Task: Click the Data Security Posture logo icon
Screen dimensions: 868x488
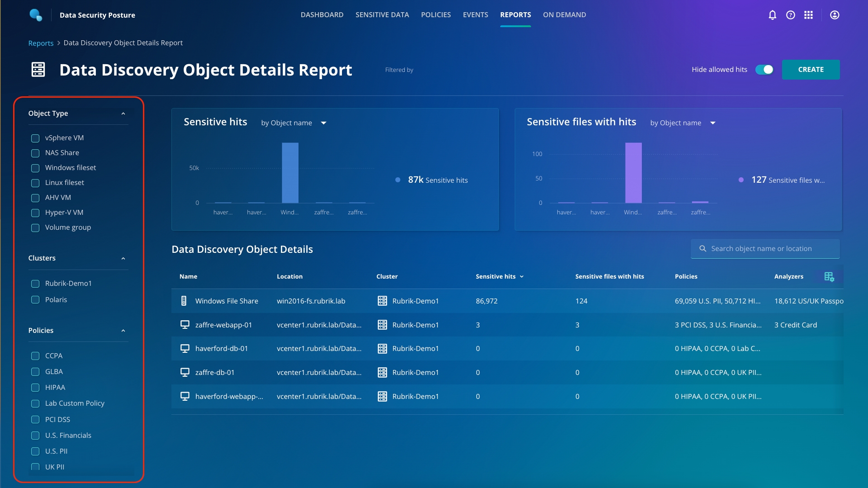Action: coord(36,15)
